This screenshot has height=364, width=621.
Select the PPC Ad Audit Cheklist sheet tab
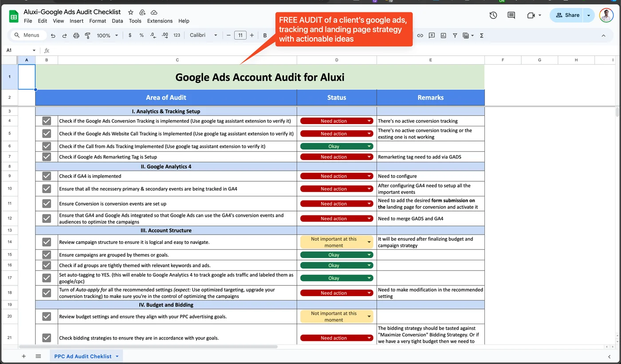[x=83, y=356]
